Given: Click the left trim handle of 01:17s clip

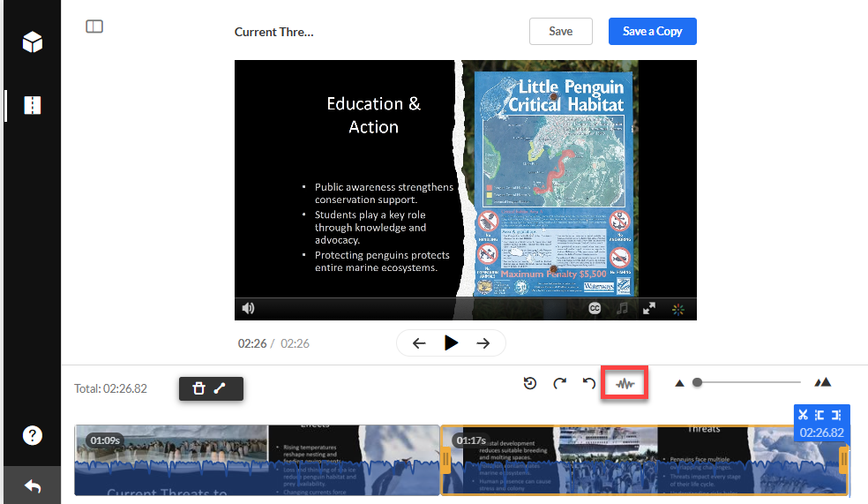Looking at the screenshot, I should (445, 460).
